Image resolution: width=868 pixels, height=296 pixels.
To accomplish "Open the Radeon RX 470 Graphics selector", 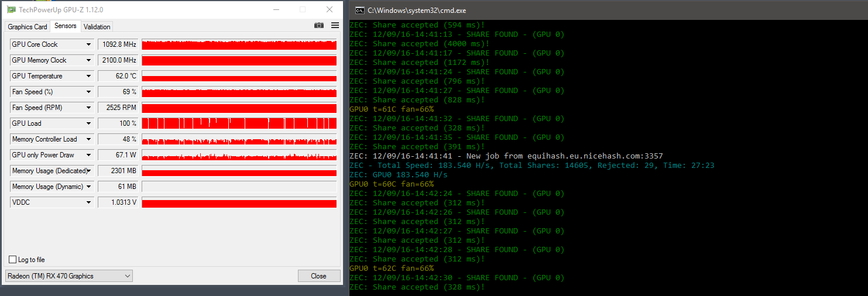I will click(69, 276).
